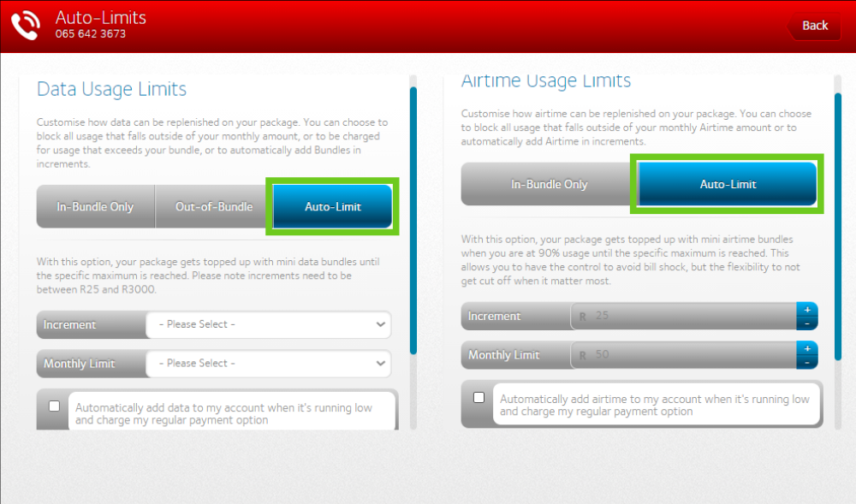Image resolution: width=856 pixels, height=504 pixels.
Task: Click the phone icon in header
Action: (x=26, y=26)
